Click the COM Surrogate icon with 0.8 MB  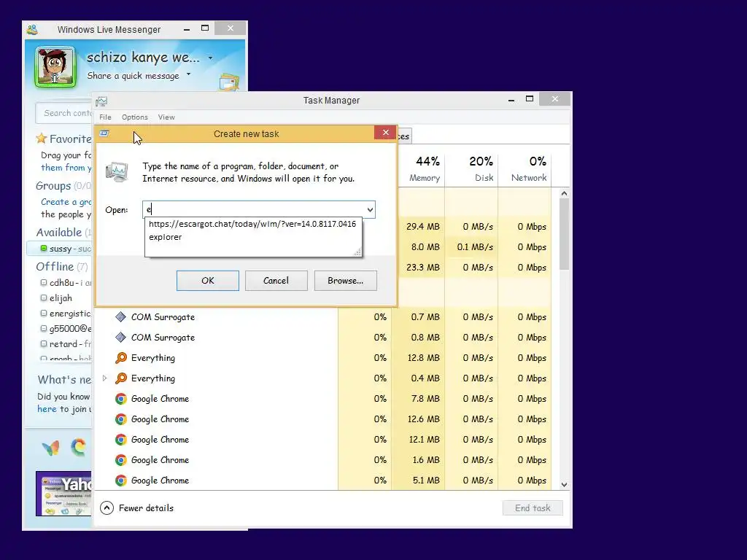click(x=121, y=337)
